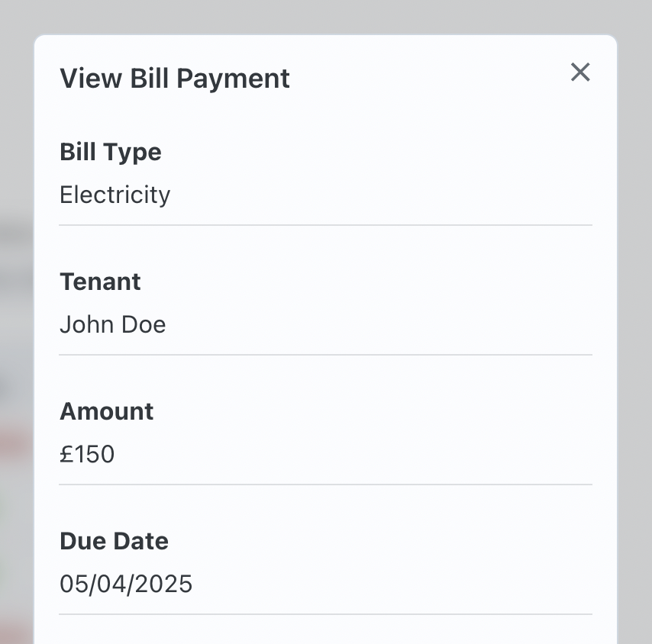Click the divider line below John Doe
Screen dimensions: 652x644
[x=326, y=355]
